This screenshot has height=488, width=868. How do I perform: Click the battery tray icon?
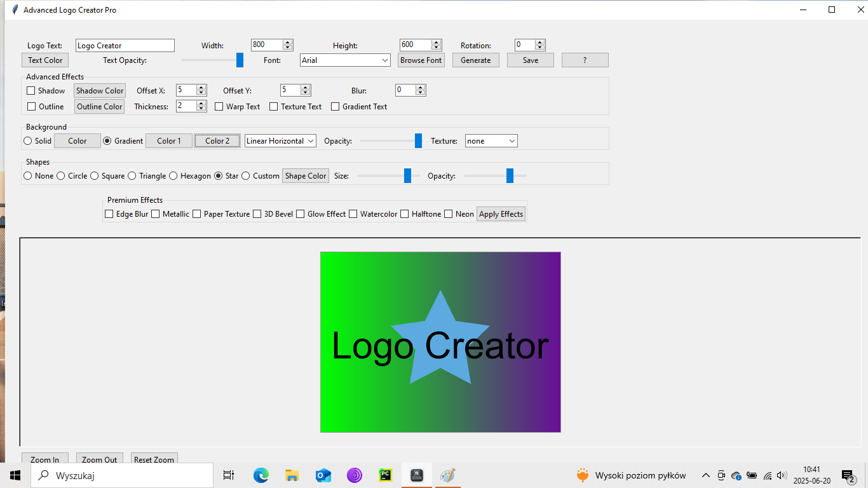point(752,475)
